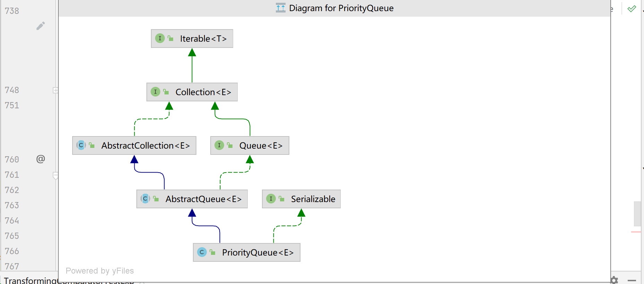Screen dimensions: 644x284
Task: Click the green checkmark inspection icon
Action: pos(632,9)
